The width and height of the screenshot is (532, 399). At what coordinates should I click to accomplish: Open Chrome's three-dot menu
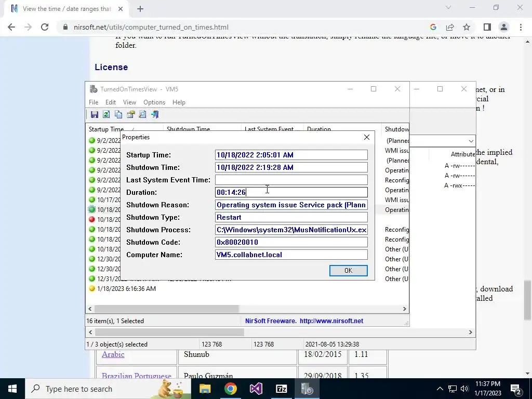tap(521, 27)
